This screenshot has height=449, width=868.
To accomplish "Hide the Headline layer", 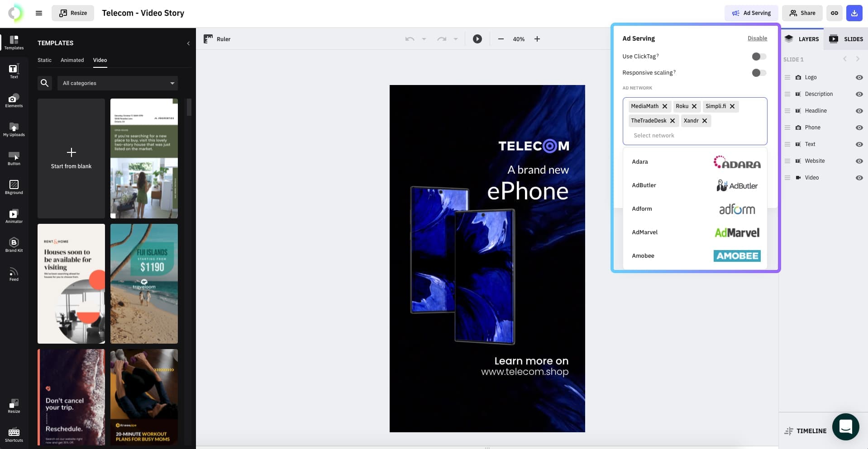I will click(859, 111).
